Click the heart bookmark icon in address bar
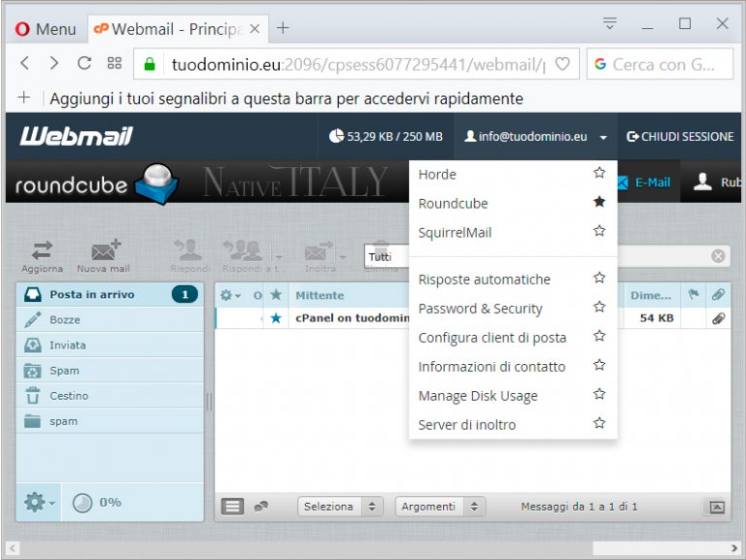The image size is (746, 560). click(x=561, y=64)
